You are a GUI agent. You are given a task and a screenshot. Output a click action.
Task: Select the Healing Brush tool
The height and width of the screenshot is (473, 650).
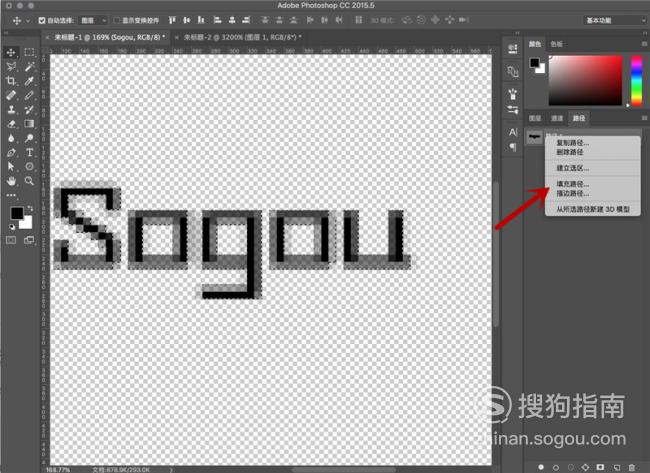click(11, 95)
